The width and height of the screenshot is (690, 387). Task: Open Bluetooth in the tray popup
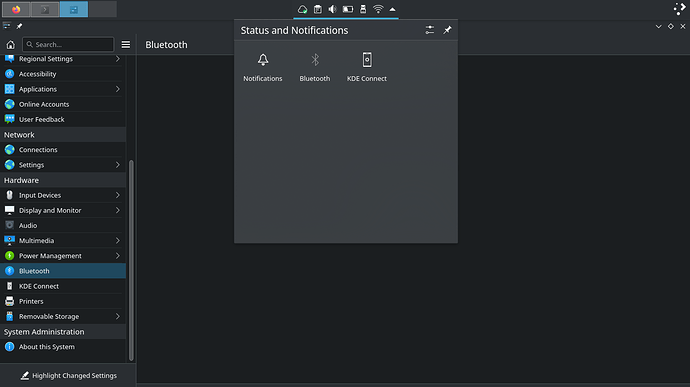click(315, 66)
